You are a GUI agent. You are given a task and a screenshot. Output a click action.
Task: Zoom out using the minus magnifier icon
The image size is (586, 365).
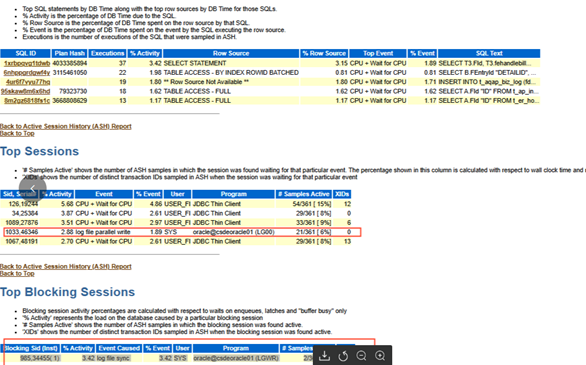click(x=361, y=356)
